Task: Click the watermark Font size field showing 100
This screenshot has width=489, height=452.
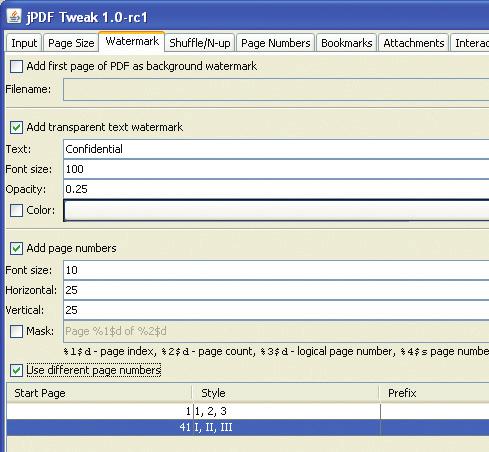Action: pos(276,169)
